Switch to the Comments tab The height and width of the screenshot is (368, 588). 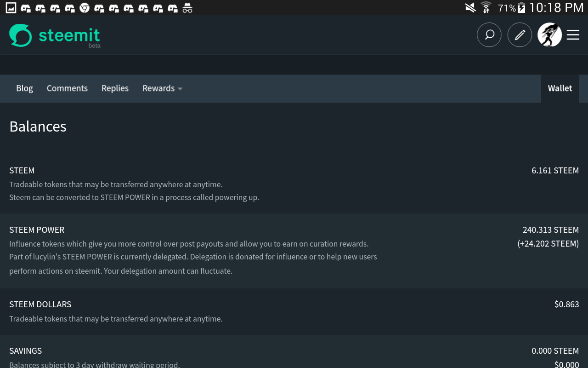67,88
